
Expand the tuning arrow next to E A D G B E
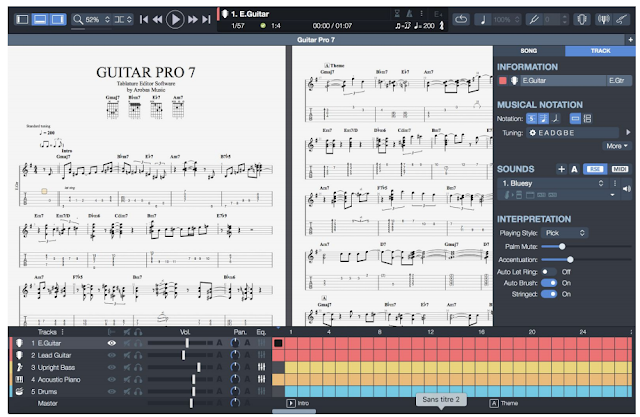pos(628,133)
